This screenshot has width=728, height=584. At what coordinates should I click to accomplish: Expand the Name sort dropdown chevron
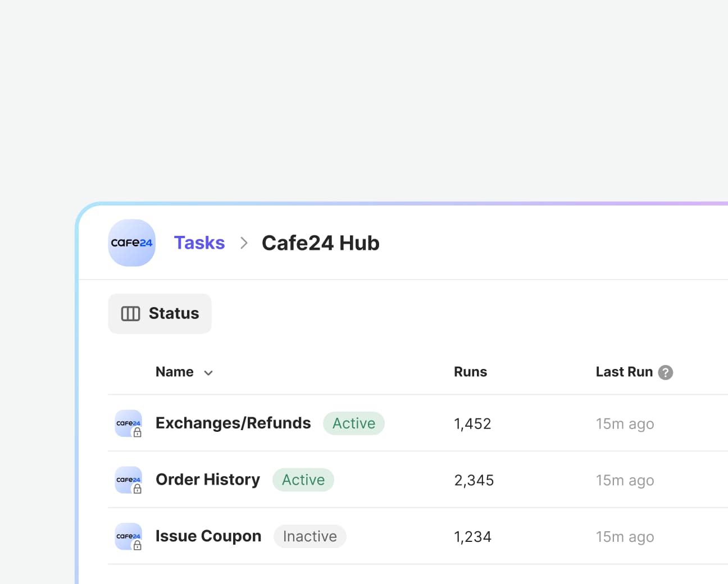point(208,373)
